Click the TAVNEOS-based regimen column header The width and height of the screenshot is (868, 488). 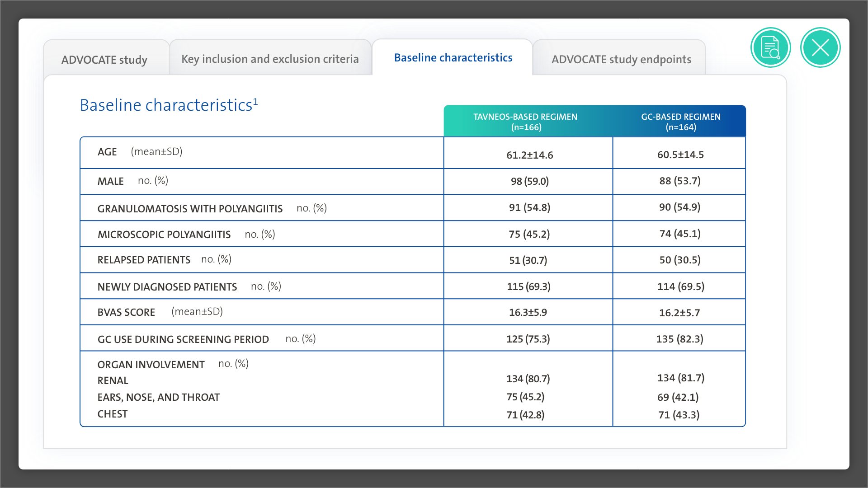(525, 122)
